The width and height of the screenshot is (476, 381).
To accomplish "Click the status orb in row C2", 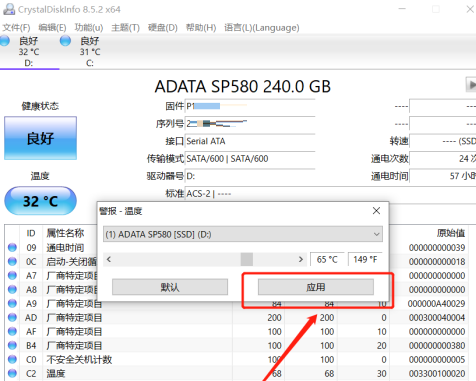I will pos(12,373).
